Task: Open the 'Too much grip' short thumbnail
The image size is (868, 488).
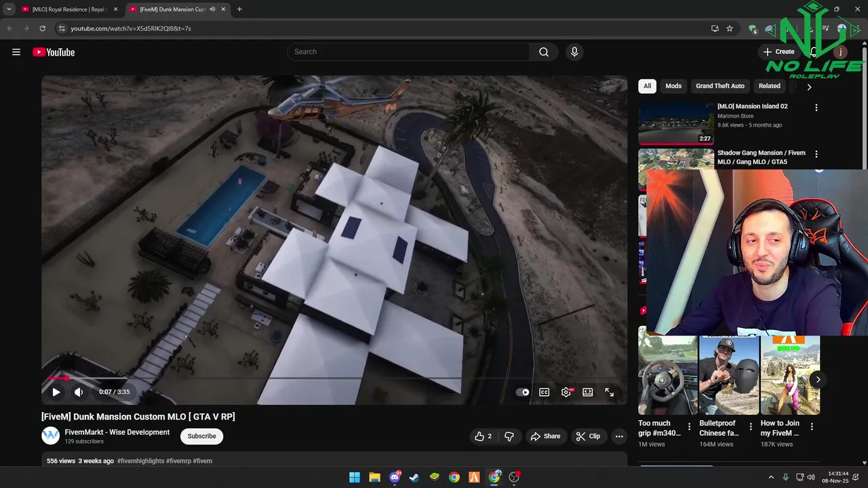Action: point(668,375)
